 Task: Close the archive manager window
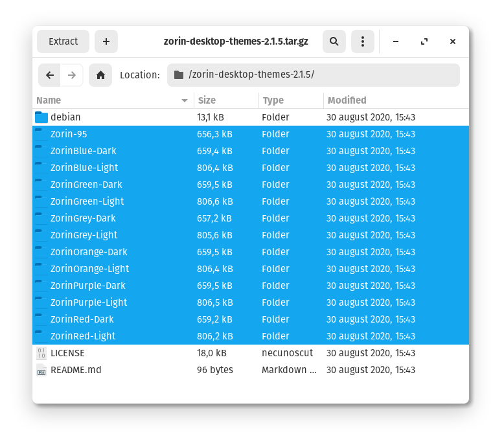coord(453,41)
